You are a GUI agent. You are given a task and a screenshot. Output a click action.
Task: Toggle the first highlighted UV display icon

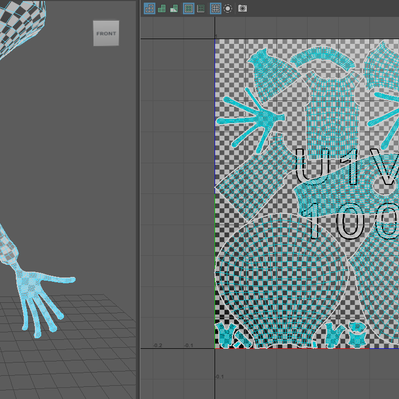pyautogui.click(x=149, y=8)
